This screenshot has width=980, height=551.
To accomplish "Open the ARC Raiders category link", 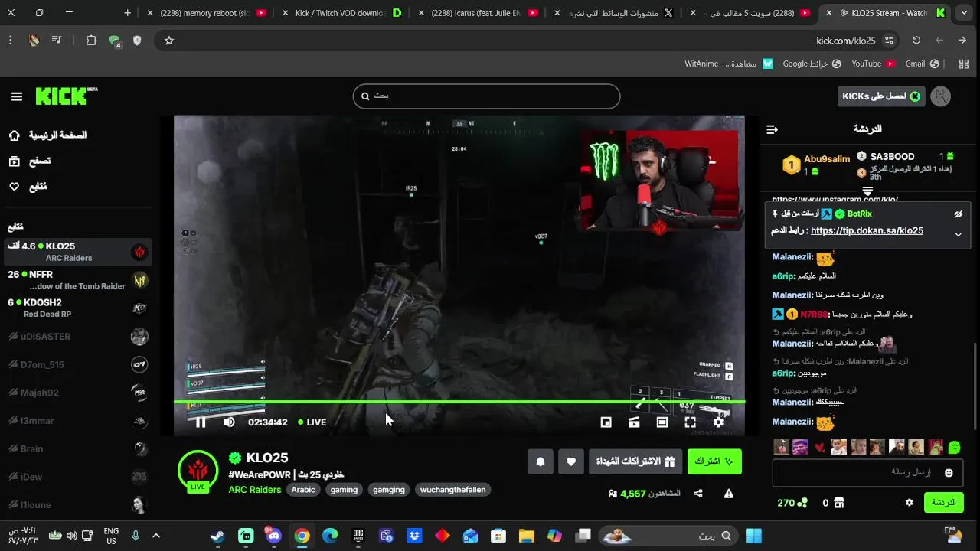I will tap(255, 490).
